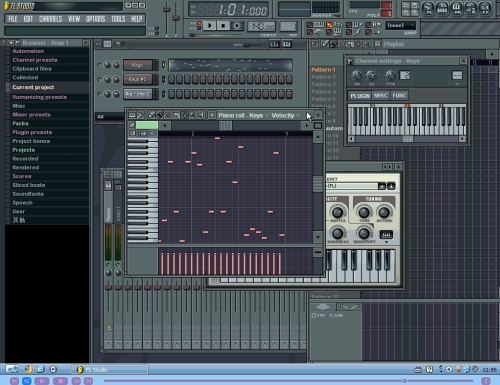Open Windows Start button on taskbar

tap(11, 369)
